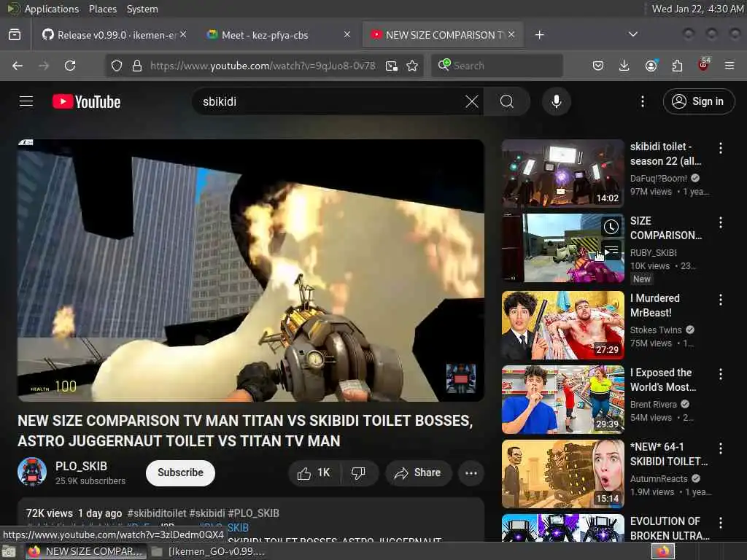
Task: Open the Firefox account icon
Action: point(651,66)
